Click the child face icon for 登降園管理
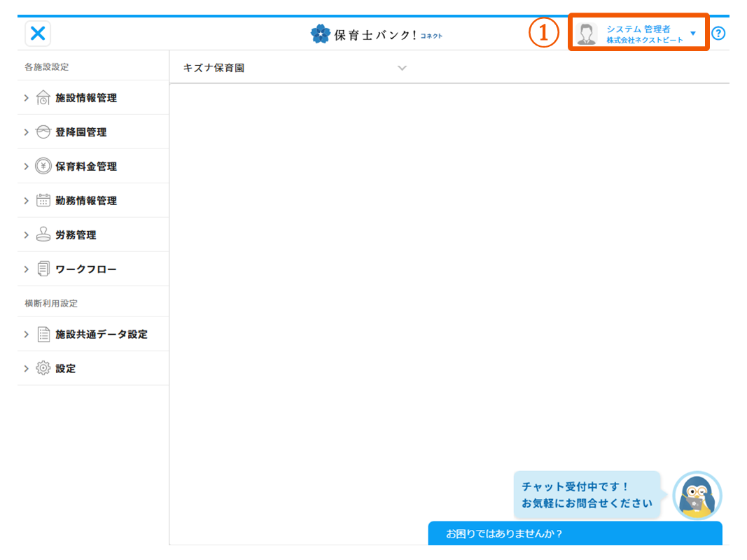 [43, 132]
